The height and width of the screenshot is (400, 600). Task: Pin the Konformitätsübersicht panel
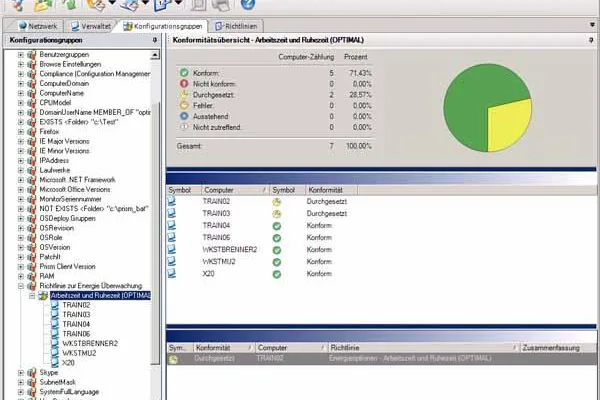tap(592, 40)
